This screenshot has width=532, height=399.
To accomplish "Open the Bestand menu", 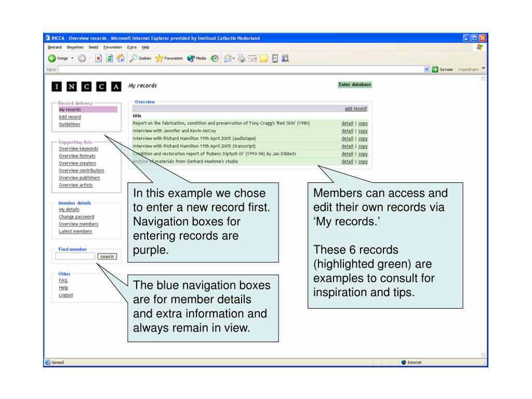I will (x=55, y=47).
